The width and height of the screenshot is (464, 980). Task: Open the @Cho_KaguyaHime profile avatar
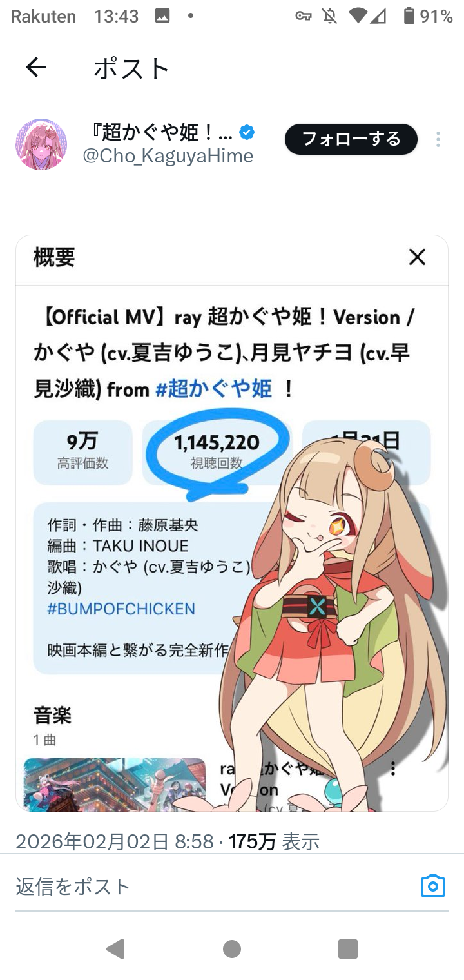point(41,144)
